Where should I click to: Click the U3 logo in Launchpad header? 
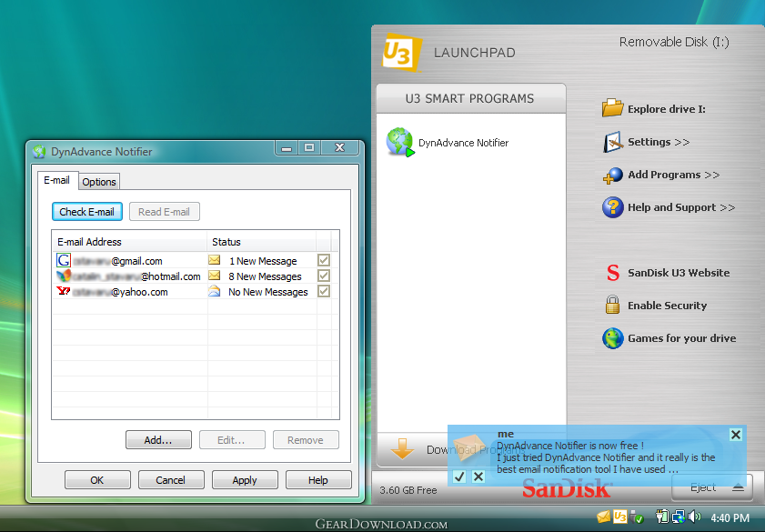tap(401, 52)
